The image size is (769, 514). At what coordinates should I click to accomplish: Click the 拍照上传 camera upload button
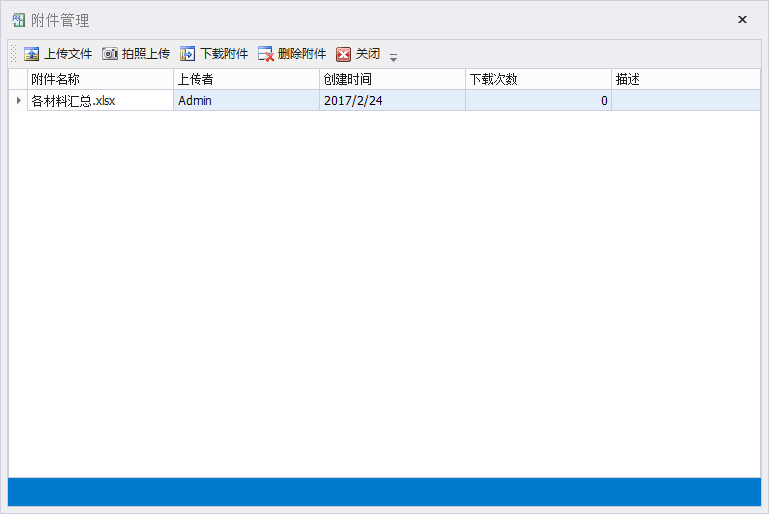[136, 54]
